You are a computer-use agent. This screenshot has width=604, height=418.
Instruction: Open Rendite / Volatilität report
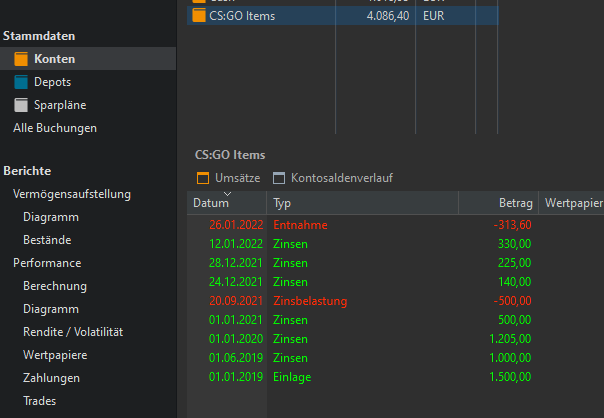pos(73,332)
